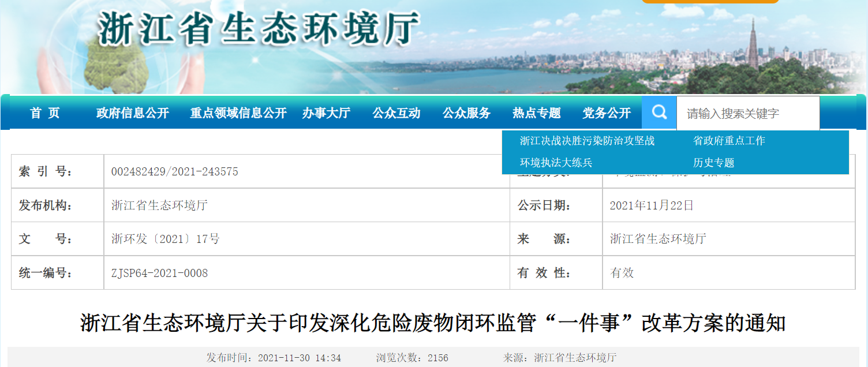868x367 pixels.
Task: Open the 政府信息公开 menu
Action: point(132,113)
